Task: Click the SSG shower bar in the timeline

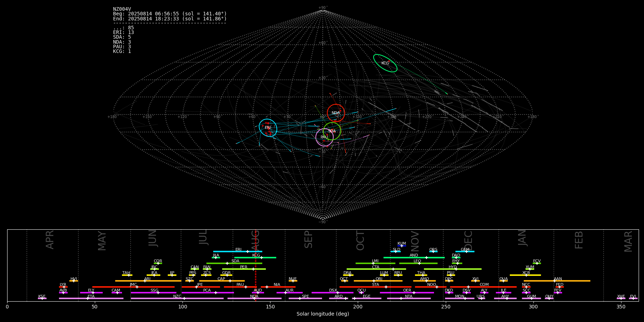Action: (x=153, y=293)
